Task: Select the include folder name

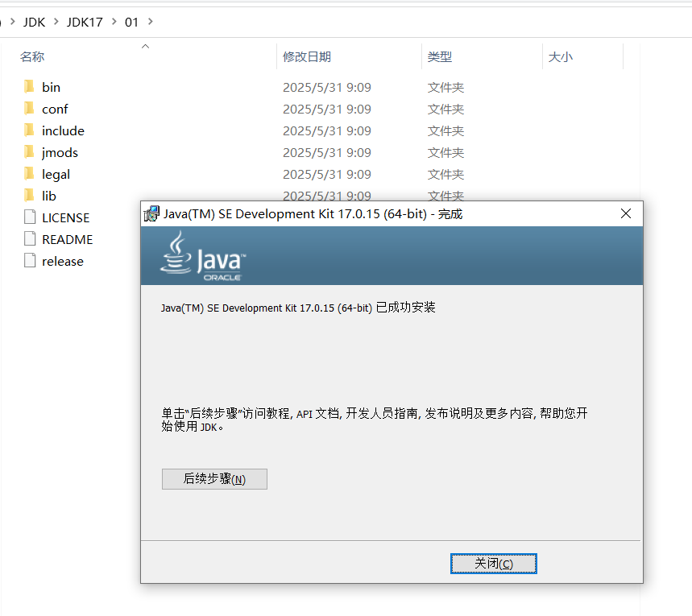Action: tap(63, 130)
